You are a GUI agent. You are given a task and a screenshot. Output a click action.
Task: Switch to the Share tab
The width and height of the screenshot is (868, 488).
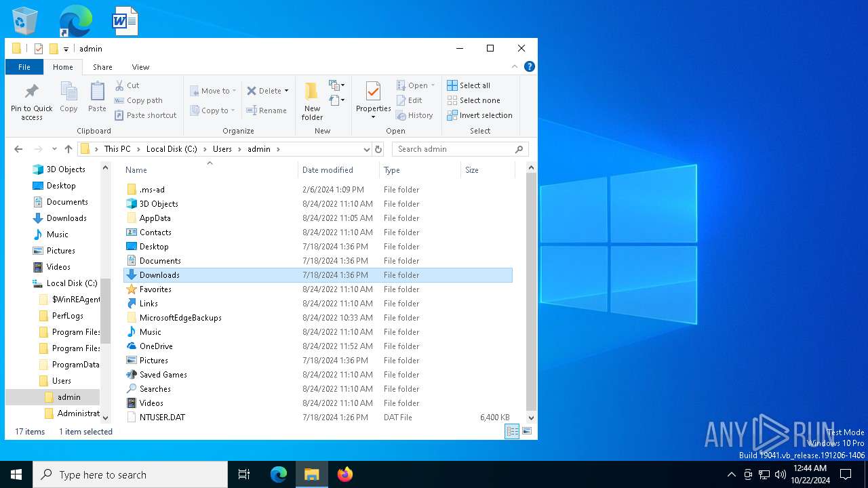click(x=102, y=67)
